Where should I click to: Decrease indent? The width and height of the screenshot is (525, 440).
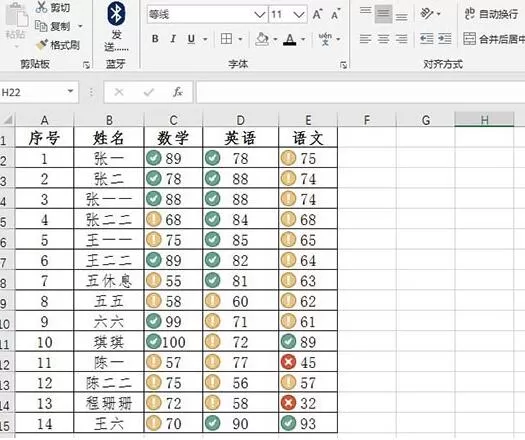[x=427, y=39]
